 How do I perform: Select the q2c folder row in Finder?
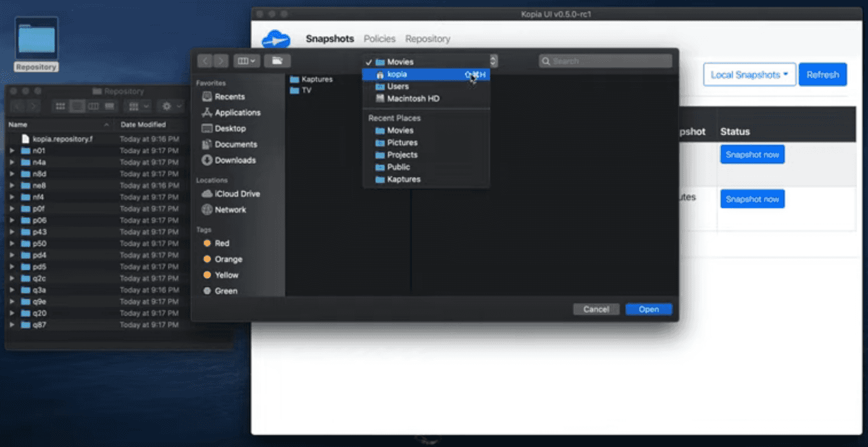(98, 278)
